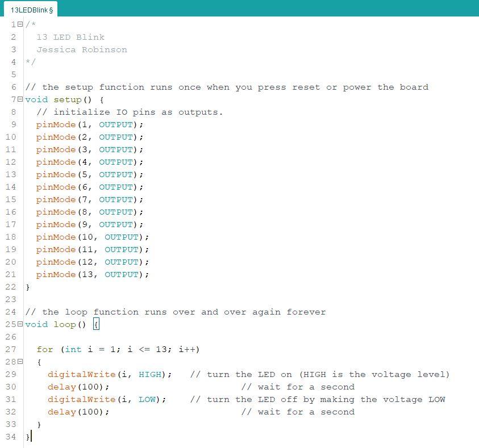Click 'digitalWrite(i, LOW);' statement

click(x=107, y=400)
